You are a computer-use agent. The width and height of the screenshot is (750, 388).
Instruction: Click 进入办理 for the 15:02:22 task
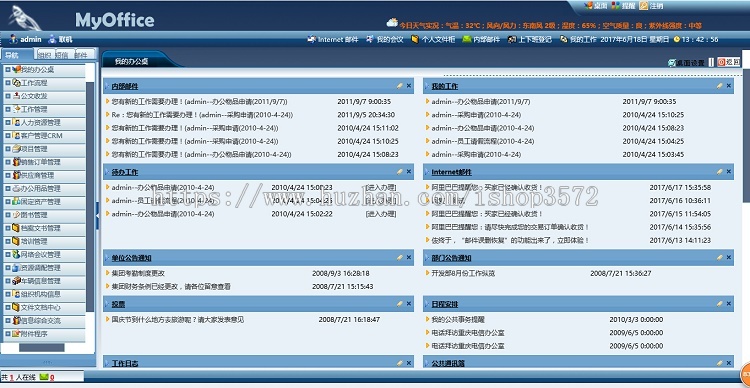click(381, 214)
